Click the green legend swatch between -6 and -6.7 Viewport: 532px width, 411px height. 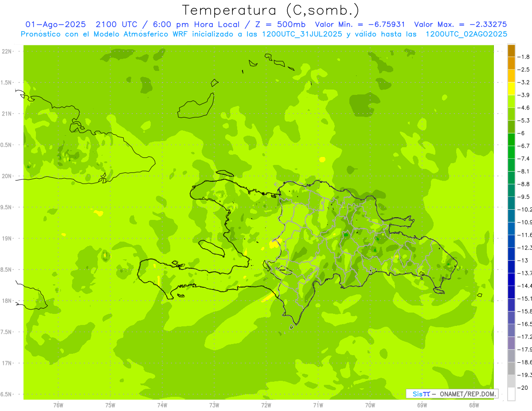pyautogui.click(x=511, y=140)
